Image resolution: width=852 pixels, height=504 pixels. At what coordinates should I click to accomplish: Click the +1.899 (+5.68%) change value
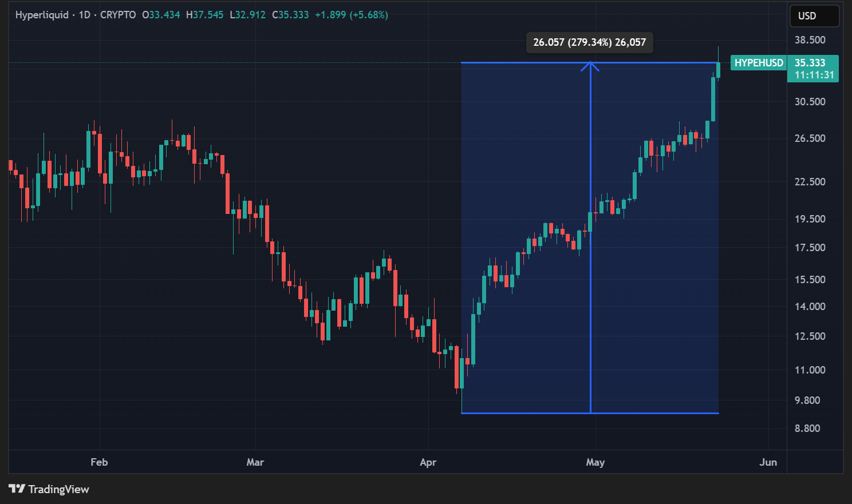(352, 15)
